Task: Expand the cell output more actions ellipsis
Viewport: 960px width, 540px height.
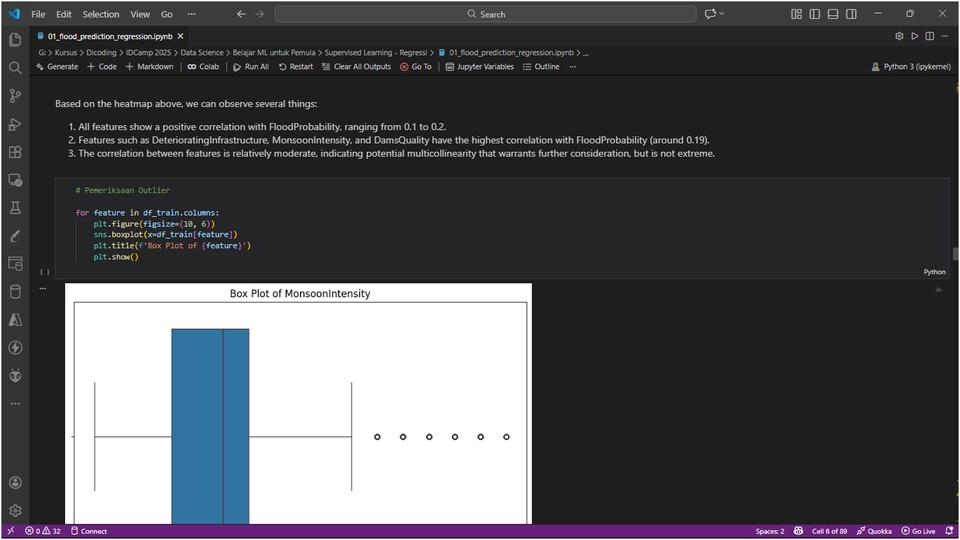Action: [x=42, y=288]
